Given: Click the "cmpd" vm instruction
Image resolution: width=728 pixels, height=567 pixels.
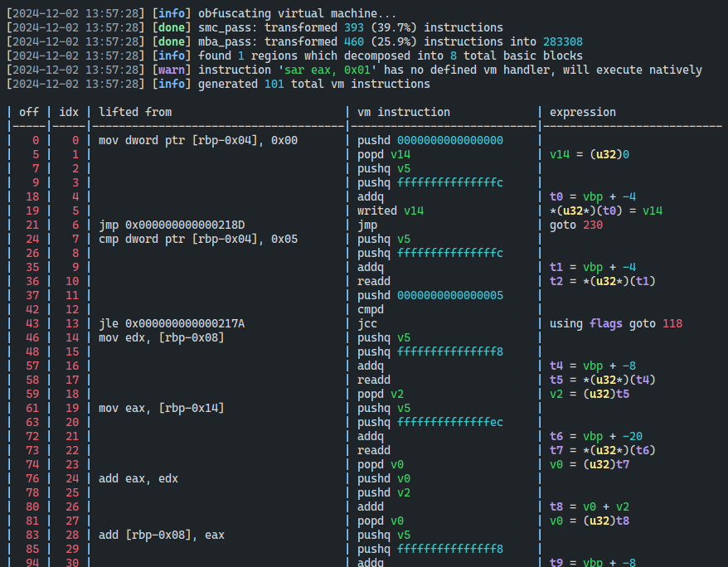Looking at the screenshot, I should 371,309.
